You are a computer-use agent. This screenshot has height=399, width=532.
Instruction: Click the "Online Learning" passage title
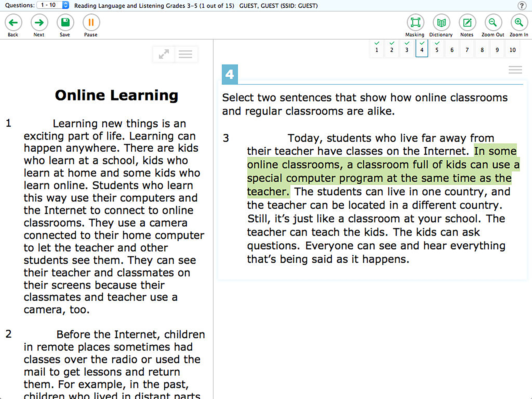[117, 95]
